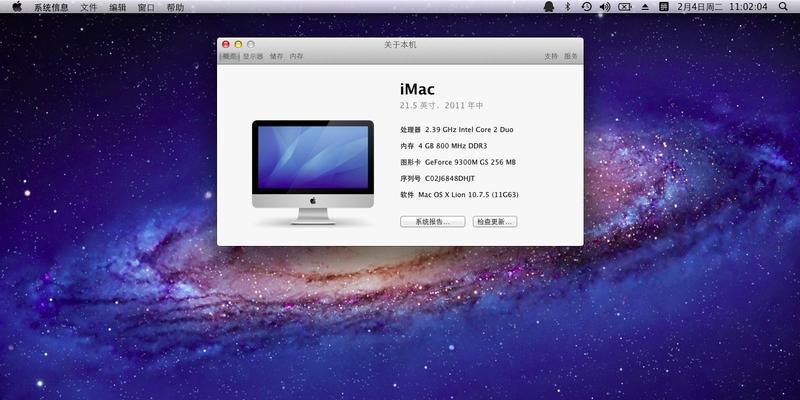800x400 pixels.
Task: Open the 系统信息 menu
Action: pos(51,7)
